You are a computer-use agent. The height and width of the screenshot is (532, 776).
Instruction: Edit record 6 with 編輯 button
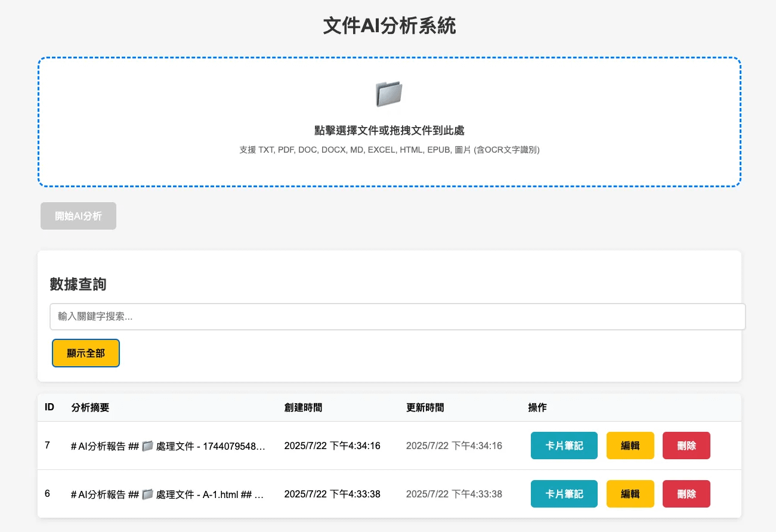(630, 494)
